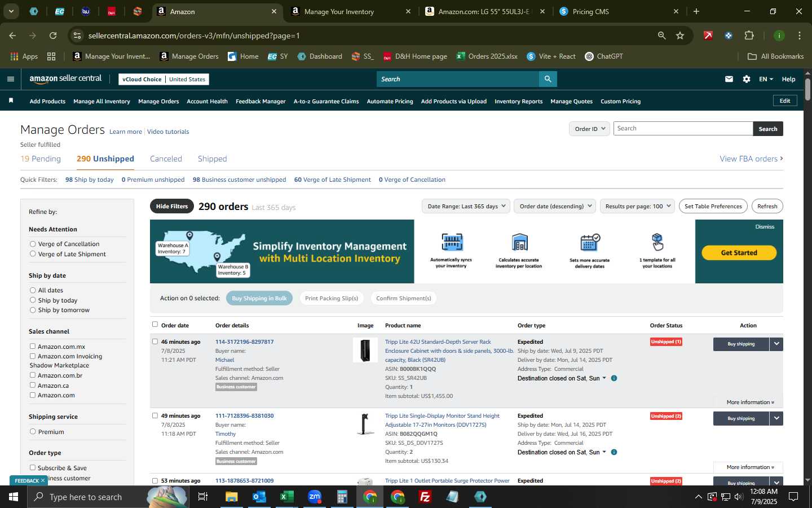Open the Seller Central hamburger menu

tap(10, 79)
